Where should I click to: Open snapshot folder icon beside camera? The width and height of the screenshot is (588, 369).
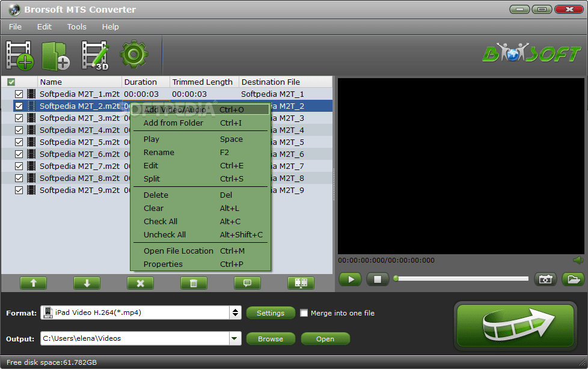click(x=574, y=279)
